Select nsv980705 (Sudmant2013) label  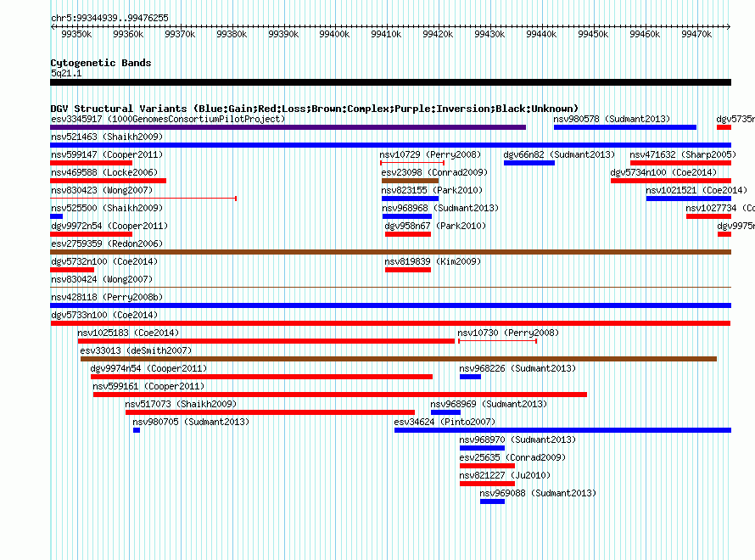[191, 422]
